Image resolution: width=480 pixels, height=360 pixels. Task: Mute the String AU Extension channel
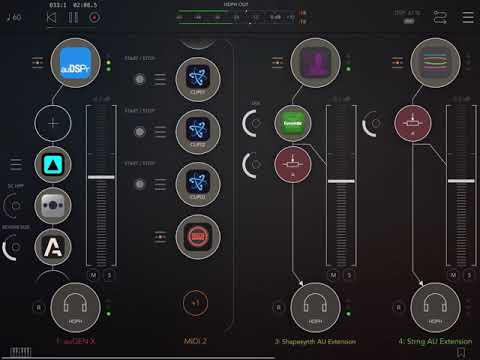coord(453,275)
